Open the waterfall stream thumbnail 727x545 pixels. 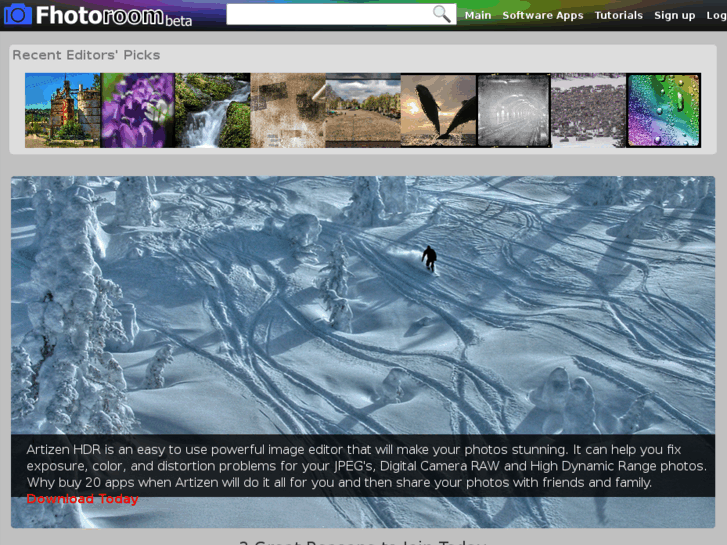pos(213,110)
